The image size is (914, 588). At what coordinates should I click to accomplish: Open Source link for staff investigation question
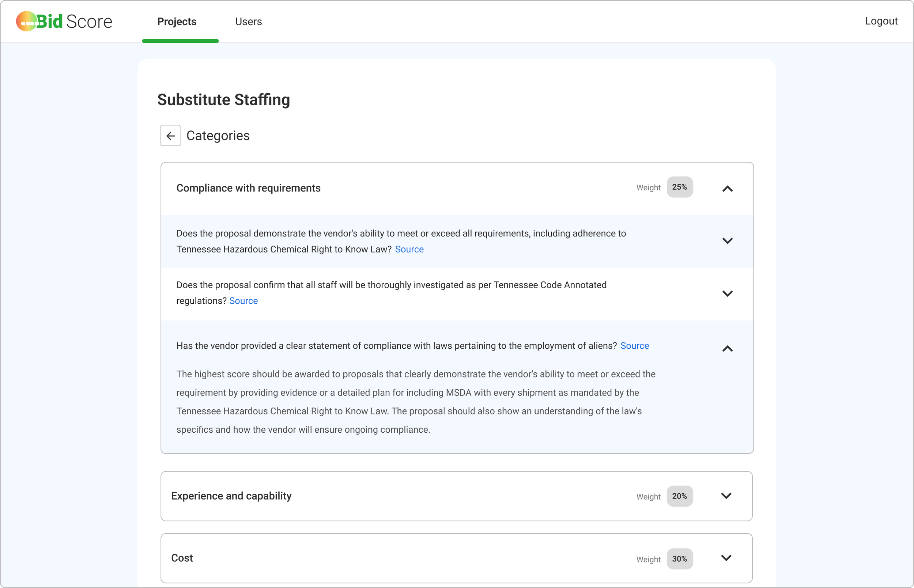pyautogui.click(x=243, y=301)
